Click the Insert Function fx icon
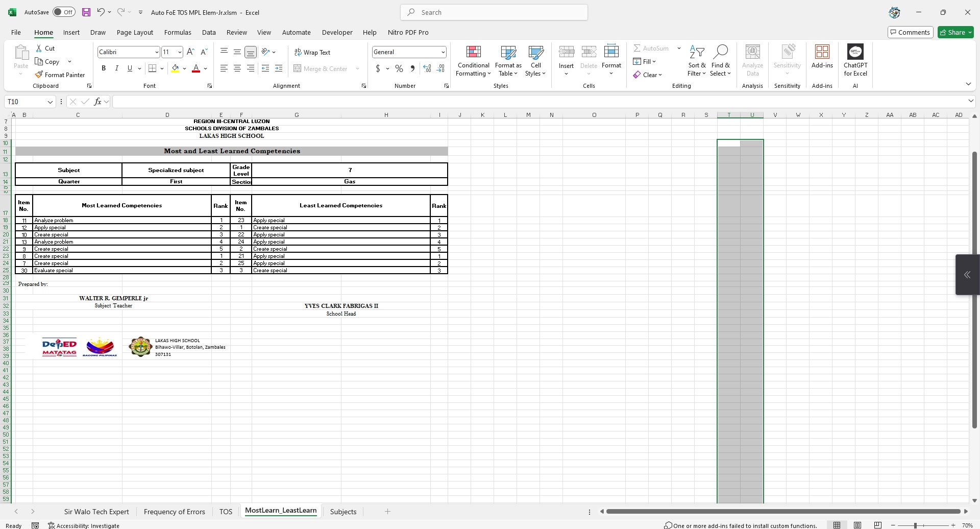This screenshot has width=980, height=529. (x=97, y=102)
